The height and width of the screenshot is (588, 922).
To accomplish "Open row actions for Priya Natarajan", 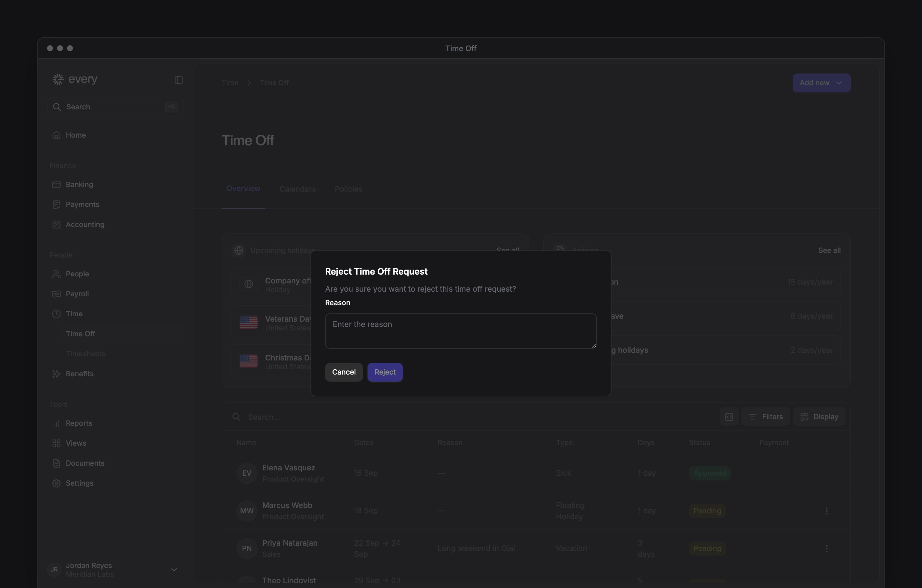I will (826, 549).
